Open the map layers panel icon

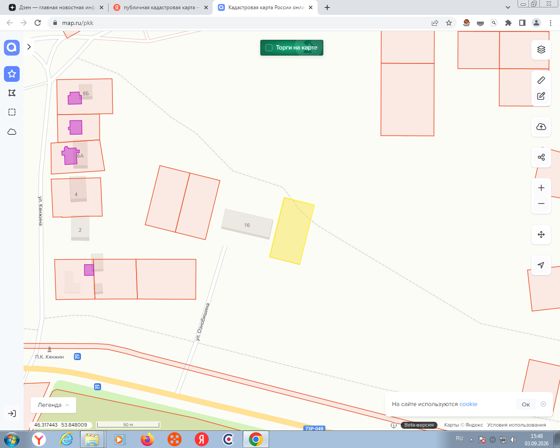click(x=541, y=49)
